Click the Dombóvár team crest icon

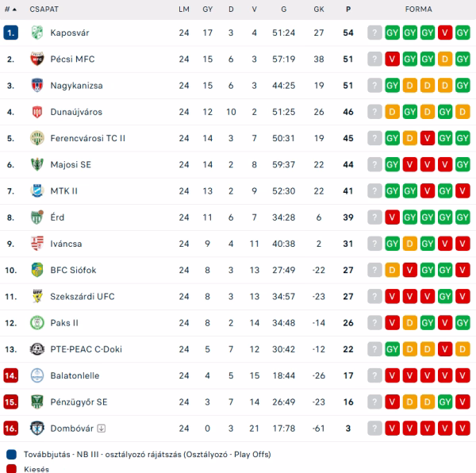coord(36,429)
